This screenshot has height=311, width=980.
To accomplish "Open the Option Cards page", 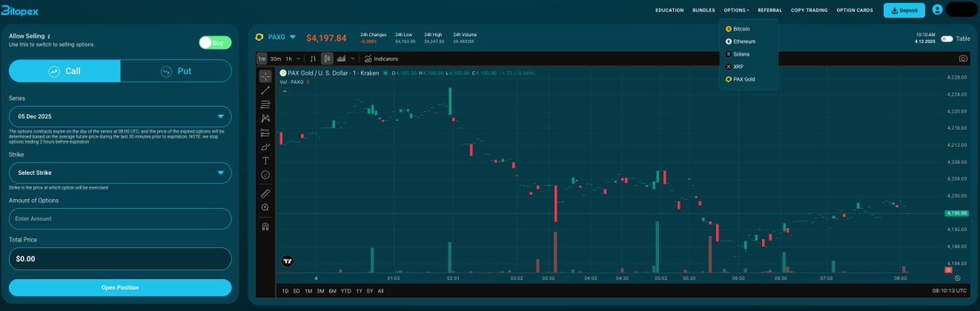I will [x=855, y=11].
